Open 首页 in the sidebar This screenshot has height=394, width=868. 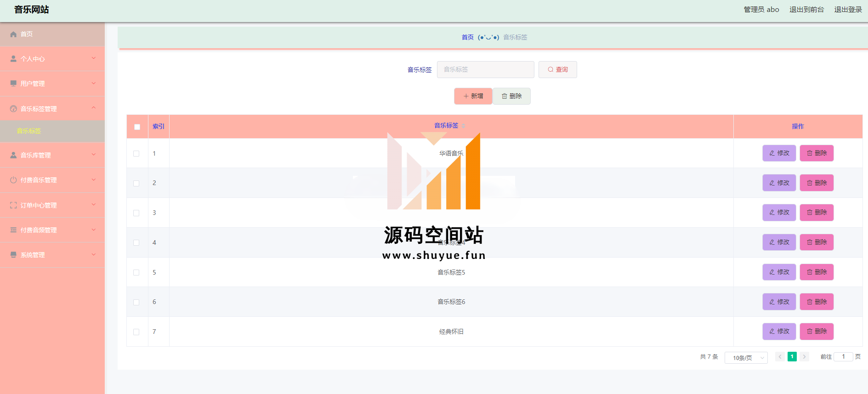click(52, 34)
